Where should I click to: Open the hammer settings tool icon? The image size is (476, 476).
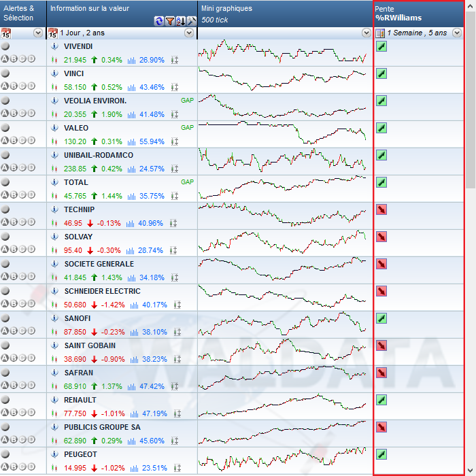click(192, 21)
